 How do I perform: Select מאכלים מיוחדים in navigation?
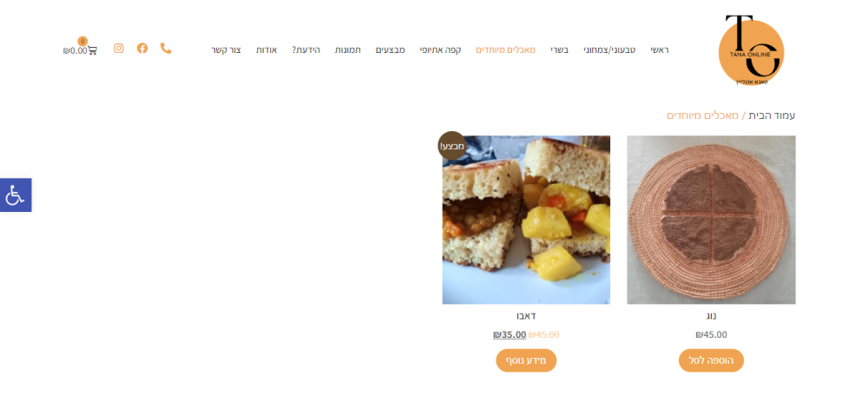tap(506, 49)
